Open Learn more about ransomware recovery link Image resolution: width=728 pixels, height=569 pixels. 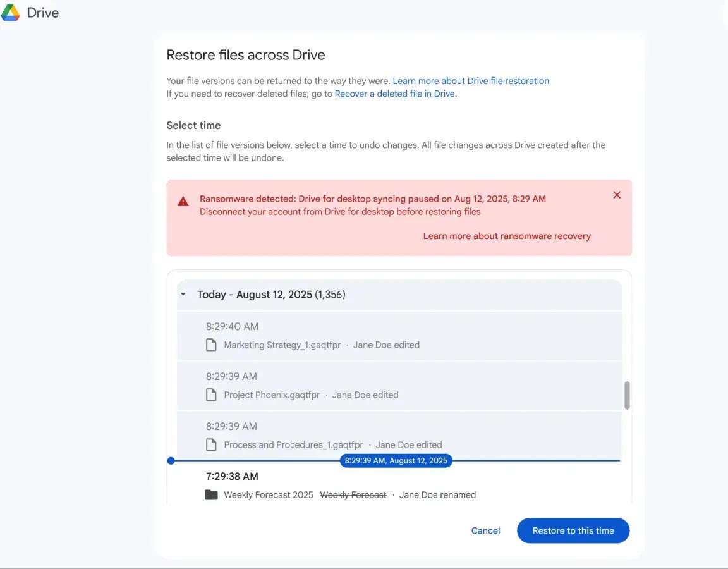pos(507,236)
